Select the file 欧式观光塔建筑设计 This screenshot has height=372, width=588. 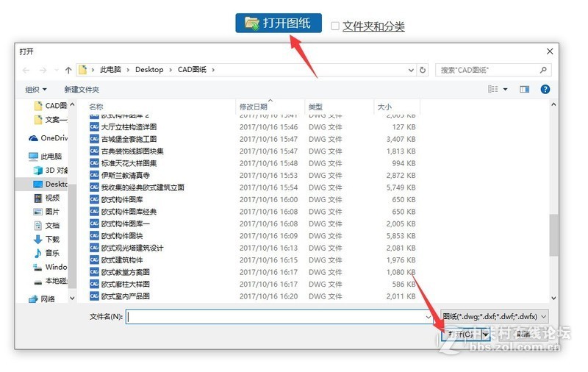(132, 248)
